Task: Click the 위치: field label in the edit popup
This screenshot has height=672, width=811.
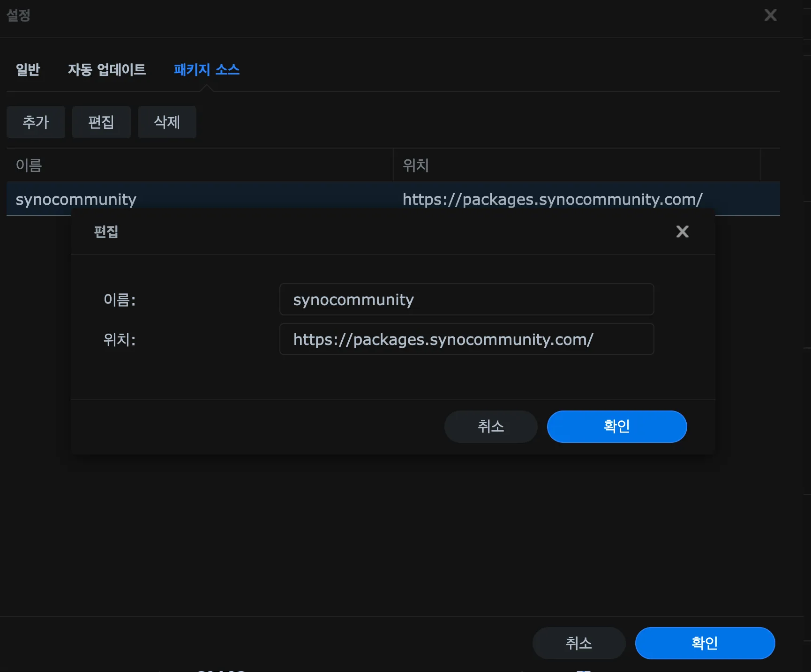Action: tap(119, 339)
